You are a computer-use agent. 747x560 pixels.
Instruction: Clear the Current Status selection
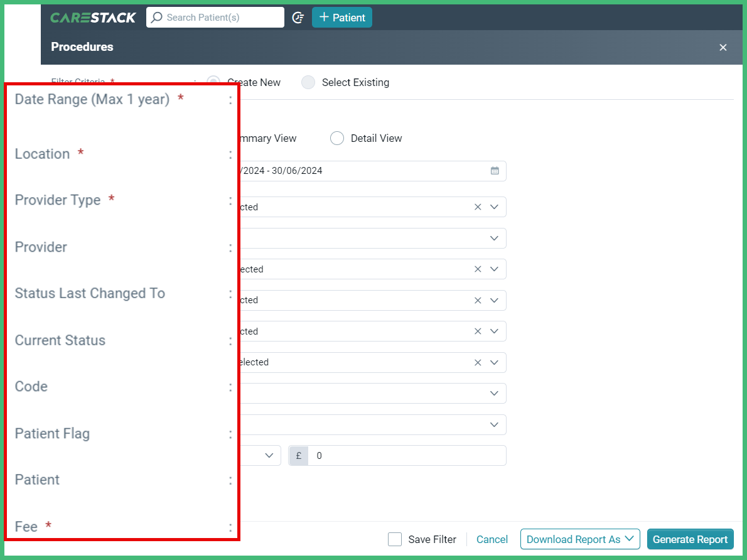[x=477, y=331]
